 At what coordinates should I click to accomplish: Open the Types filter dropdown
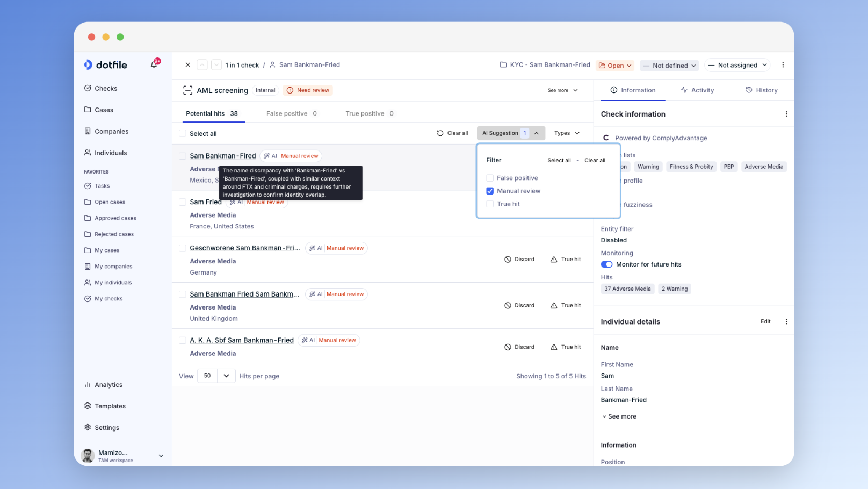click(x=567, y=133)
